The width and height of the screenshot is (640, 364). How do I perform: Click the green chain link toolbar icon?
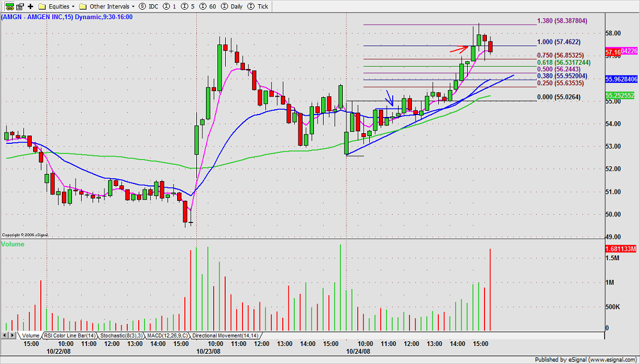9,6
